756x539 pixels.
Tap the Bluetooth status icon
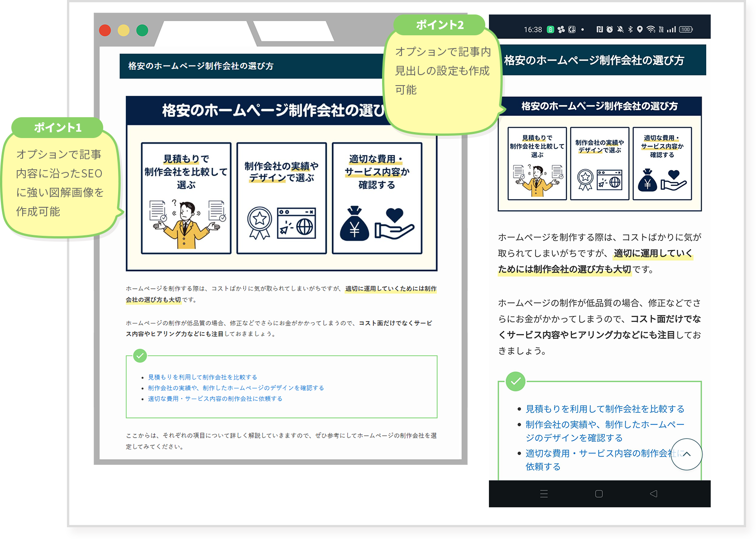point(630,29)
